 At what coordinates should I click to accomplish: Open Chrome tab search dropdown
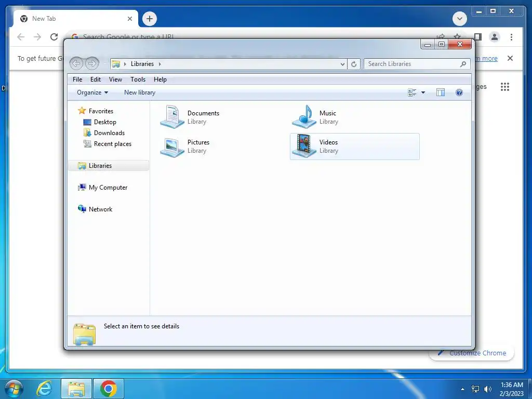[x=460, y=19]
